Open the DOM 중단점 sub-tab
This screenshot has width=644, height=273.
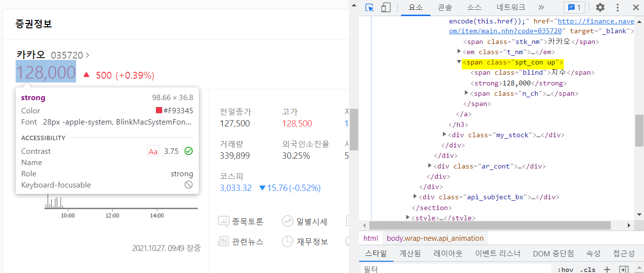[553, 253]
